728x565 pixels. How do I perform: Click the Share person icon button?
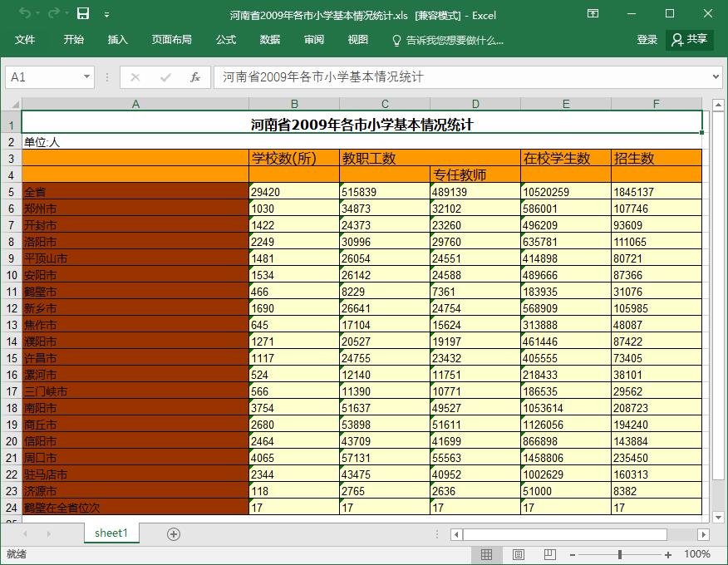click(x=690, y=40)
